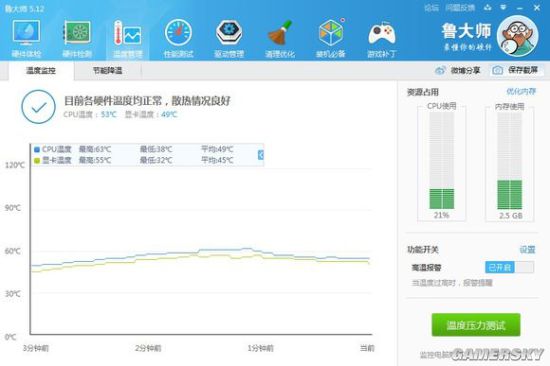550x366 pixels.
Task: Click the 保存截屏 camera button
Action: tap(516, 70)
